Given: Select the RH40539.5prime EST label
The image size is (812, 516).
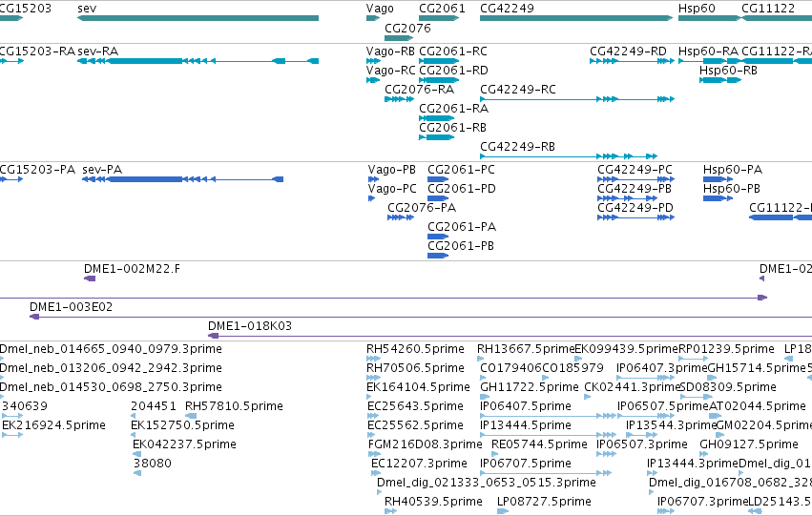Looking at the screenshot, I should pyautogui.click(x=433, y=502).
